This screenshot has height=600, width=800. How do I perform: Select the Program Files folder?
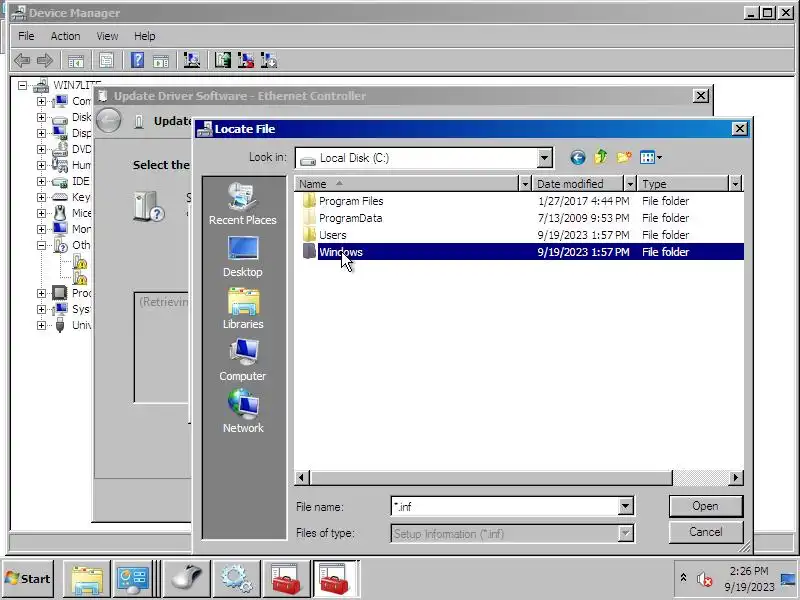351,201
